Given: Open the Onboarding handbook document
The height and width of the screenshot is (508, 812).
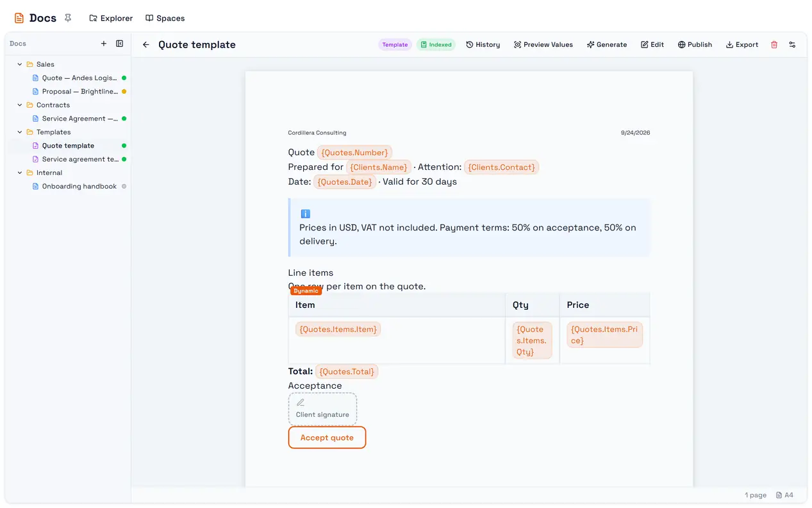Looking at the screenshot, I should [x=79, y=186].
